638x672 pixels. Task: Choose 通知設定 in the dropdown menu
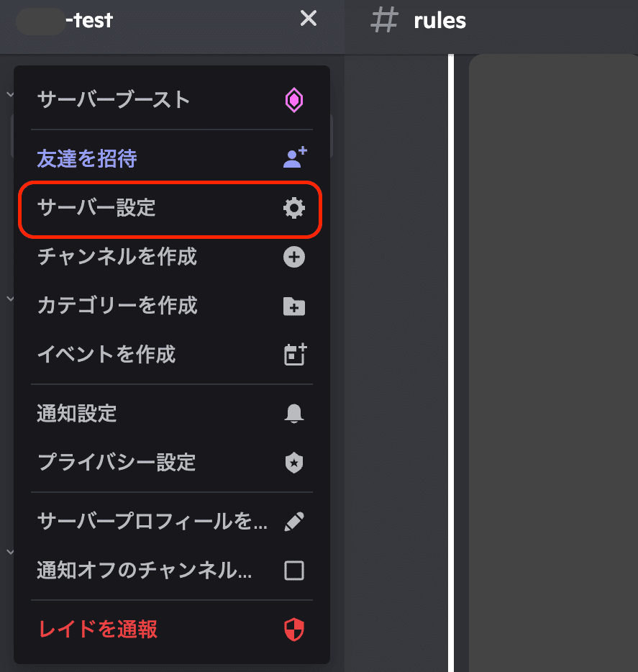(76, 413)
